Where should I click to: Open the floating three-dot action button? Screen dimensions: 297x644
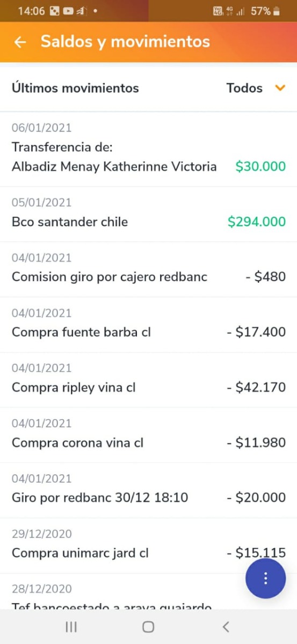(265, 579)
